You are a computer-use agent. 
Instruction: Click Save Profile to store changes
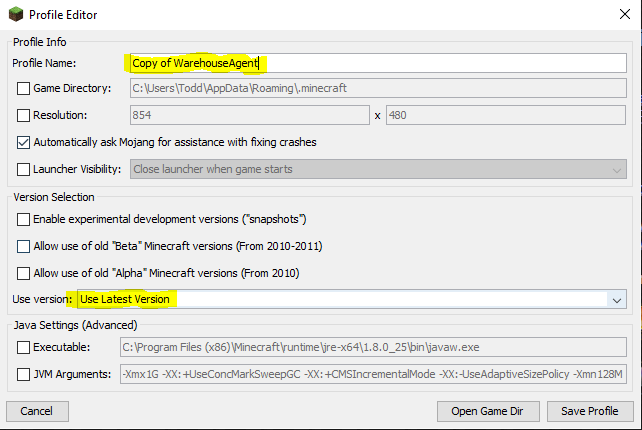[589, 412]
